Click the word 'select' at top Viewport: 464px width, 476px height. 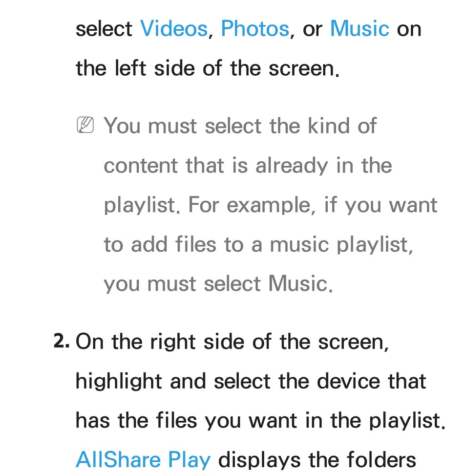(104, 29)
